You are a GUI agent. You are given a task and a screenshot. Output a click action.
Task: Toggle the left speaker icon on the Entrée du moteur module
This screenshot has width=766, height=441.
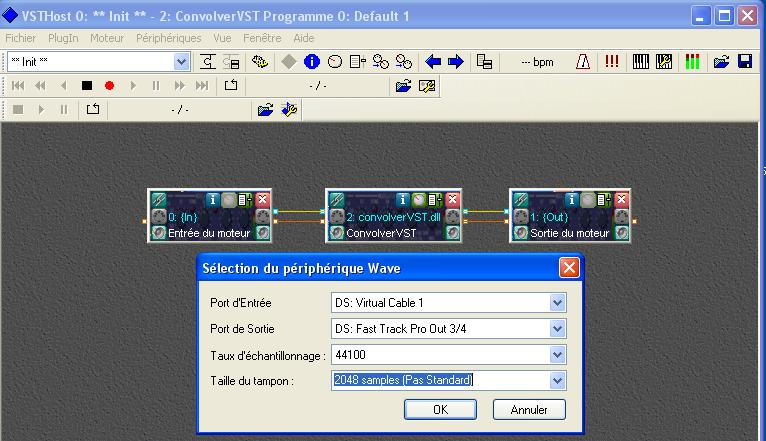(159, 232)
